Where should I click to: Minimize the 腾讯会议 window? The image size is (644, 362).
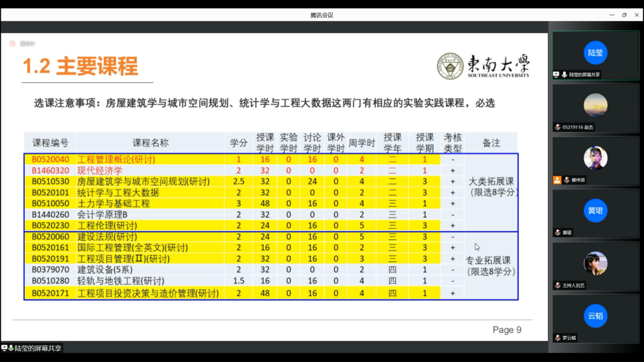[x=612, y=15]
